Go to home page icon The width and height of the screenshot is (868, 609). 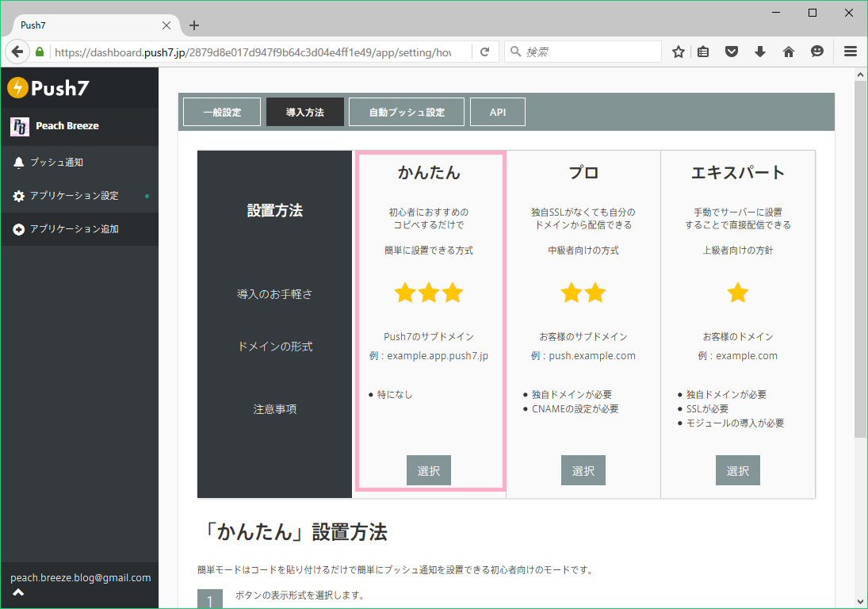point(789,52)
